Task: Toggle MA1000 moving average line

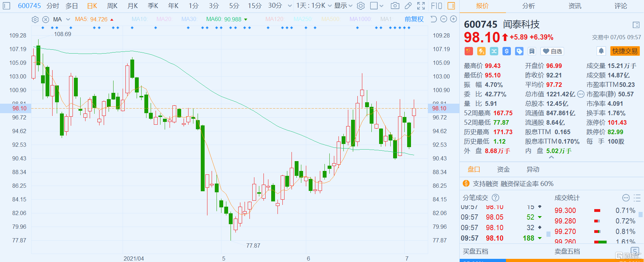Action: 361,19
